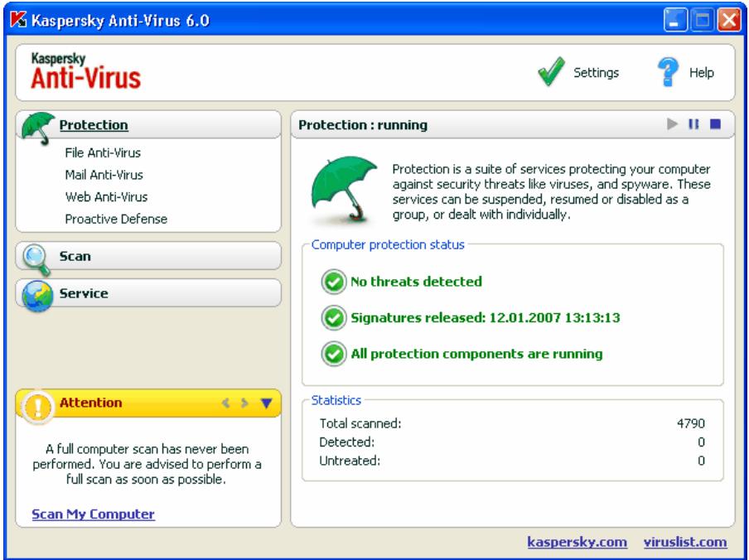Open the viruslist.com link

684,543
